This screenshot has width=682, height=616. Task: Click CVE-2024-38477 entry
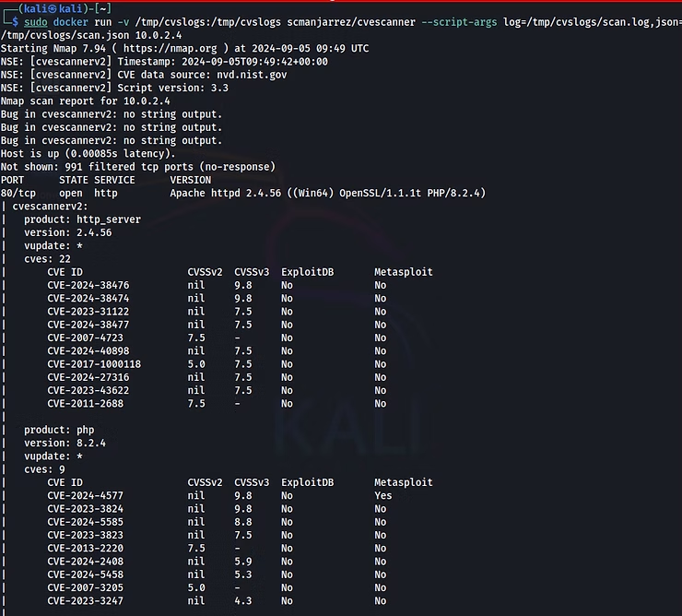[x=88, y=325]
